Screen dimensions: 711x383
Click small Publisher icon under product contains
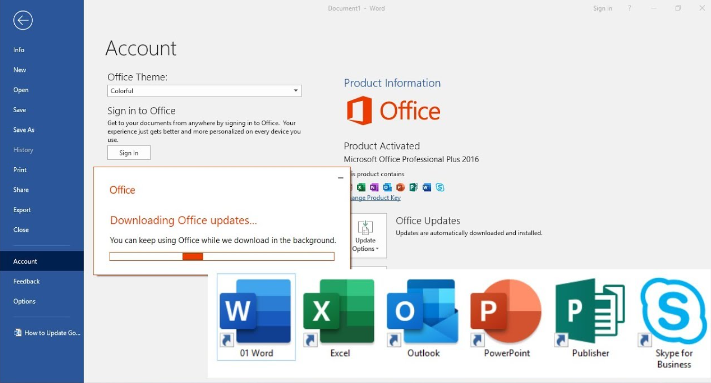coord(414,187)
